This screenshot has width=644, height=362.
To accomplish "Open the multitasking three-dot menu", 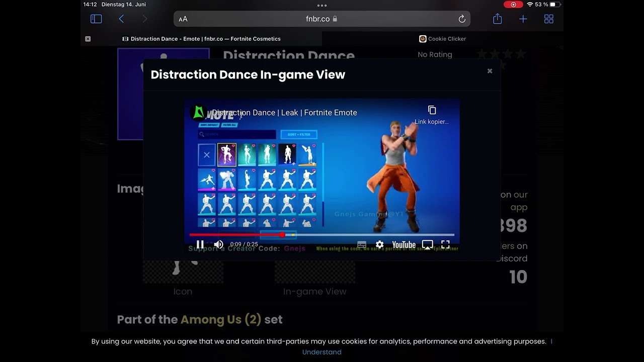I will 322,6.
